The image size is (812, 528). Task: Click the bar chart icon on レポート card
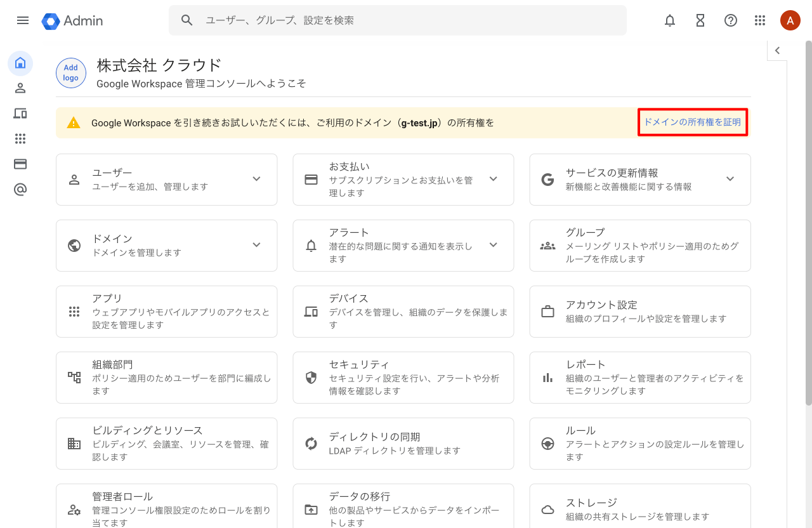(x=547, y=378)
